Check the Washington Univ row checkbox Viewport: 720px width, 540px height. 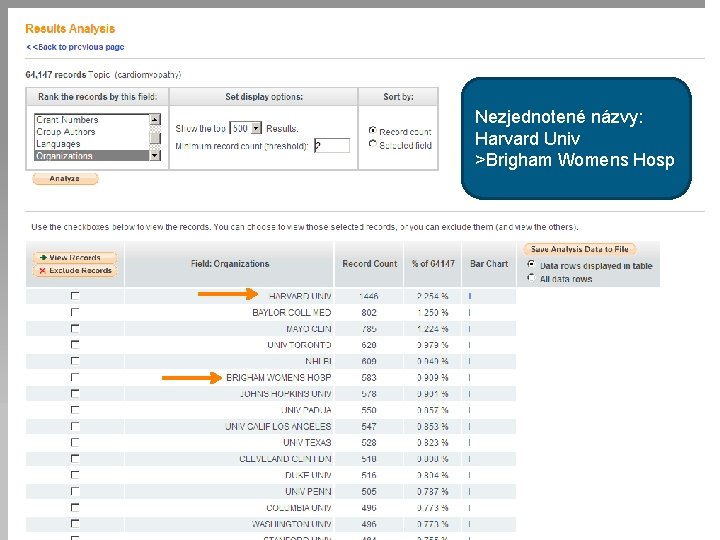tap(75, 524)
